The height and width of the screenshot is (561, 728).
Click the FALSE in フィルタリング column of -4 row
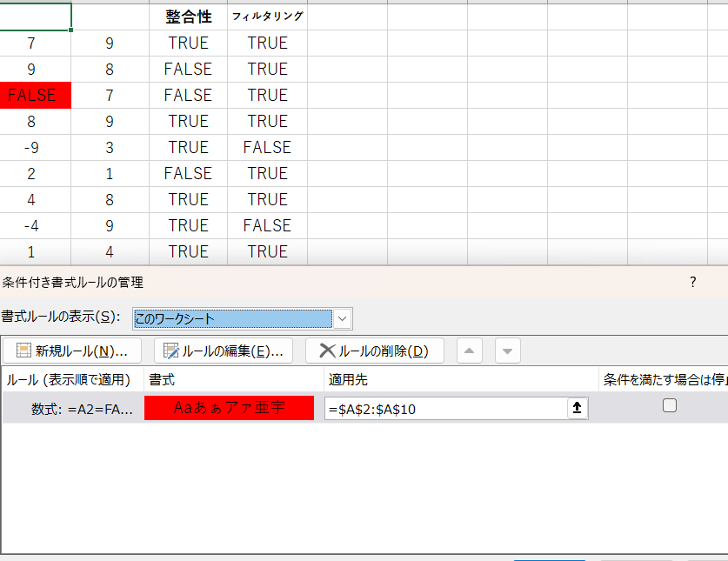(x=267, y=225)
